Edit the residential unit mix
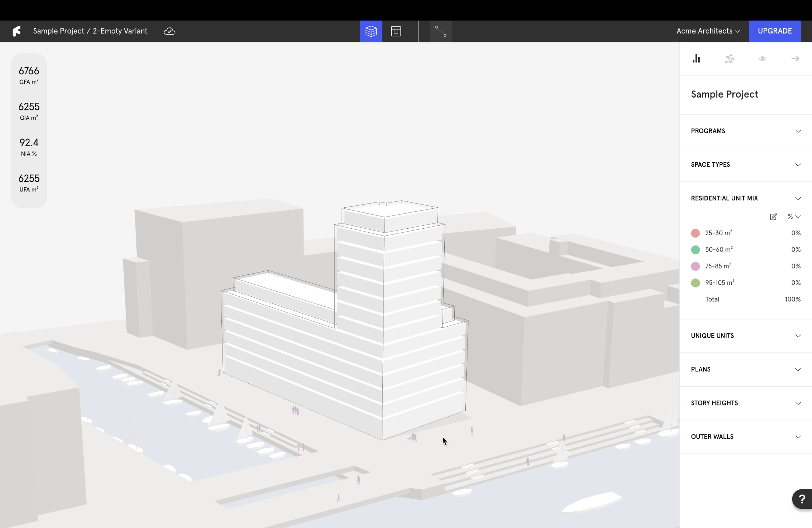This screenshot has height=528, width=812. point(773,217)
